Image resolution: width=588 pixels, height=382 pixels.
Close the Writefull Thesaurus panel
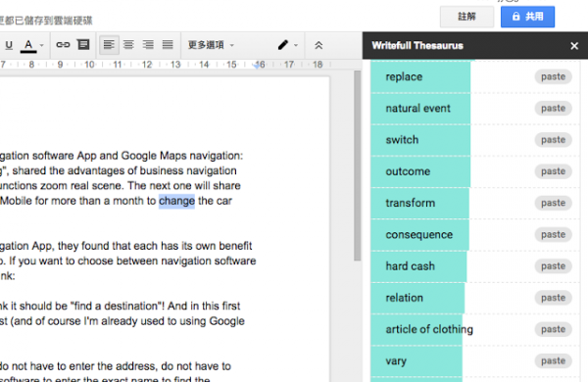point(574,46)
